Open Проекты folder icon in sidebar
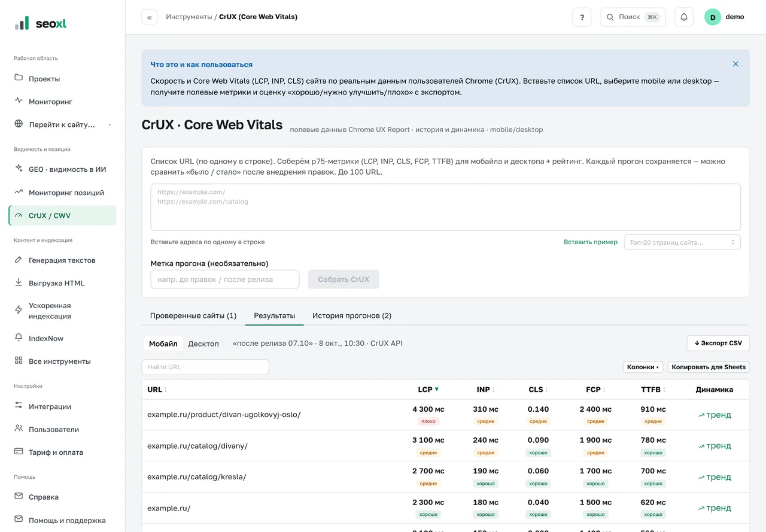This screenshot has width=766, height=532. click(x=19, y=78)
